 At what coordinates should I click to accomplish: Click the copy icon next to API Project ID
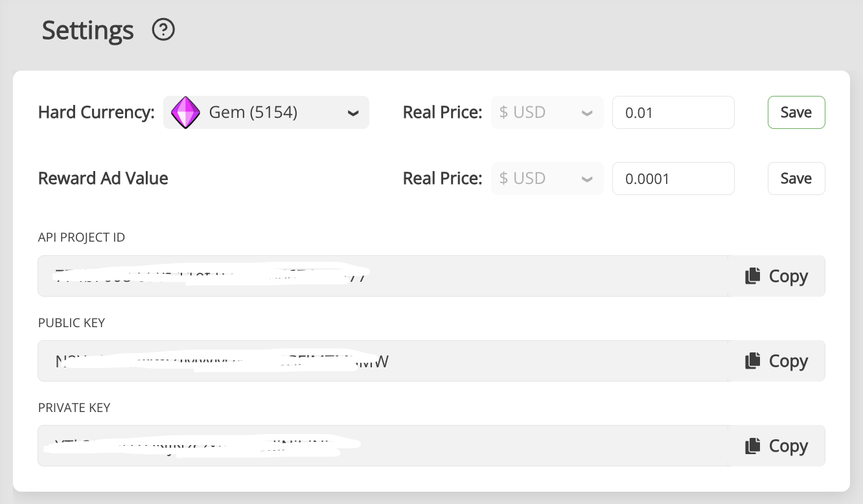pos(752,275)
